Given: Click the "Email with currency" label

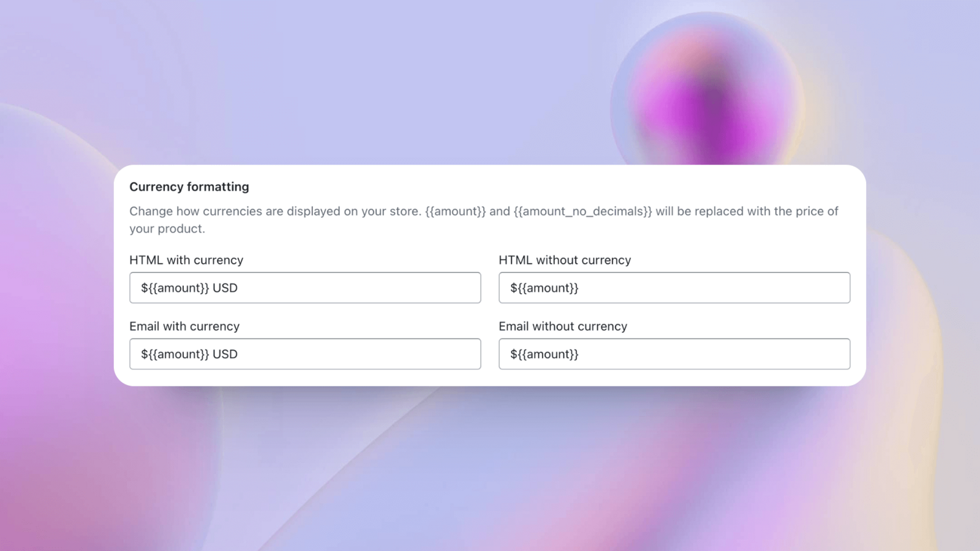Looking at the screenshot, I should [x=184, y=326].
